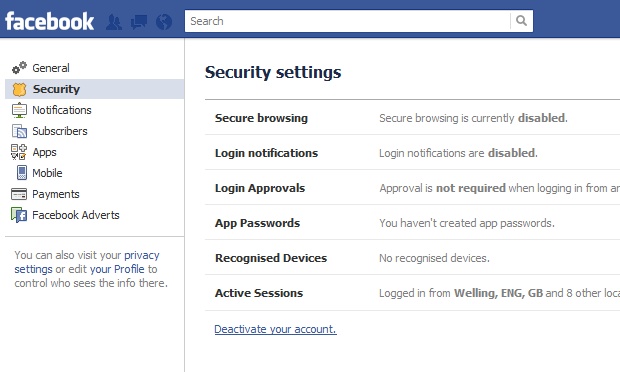Open the privacy settings link
This screenshot has height=372, width=620.
tap(87, 262)
